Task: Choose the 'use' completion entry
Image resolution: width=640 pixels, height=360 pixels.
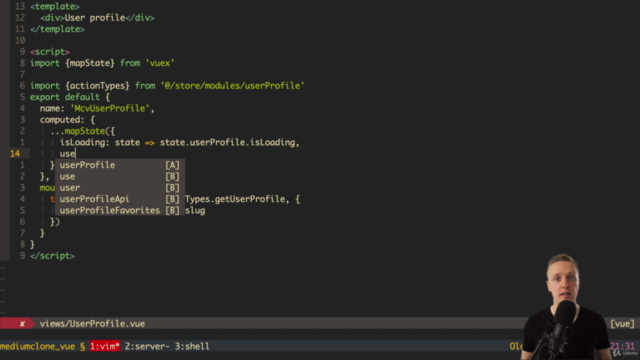Action: click(120, 176)
